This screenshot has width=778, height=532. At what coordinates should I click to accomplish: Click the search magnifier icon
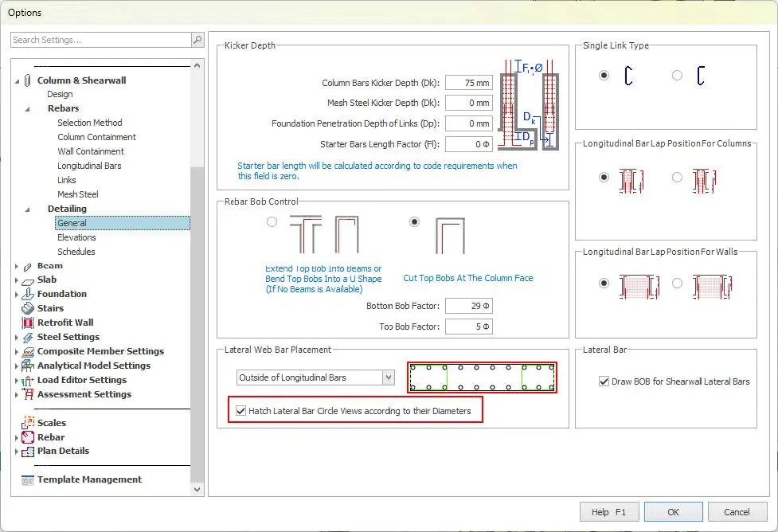[x=197, y=40]
